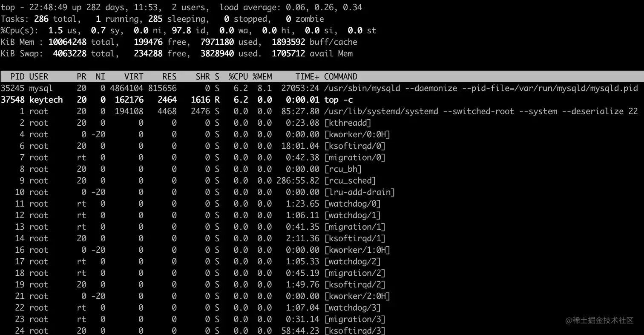
Task: Click the VIRT column header
Action: click(x=134, y=77)
